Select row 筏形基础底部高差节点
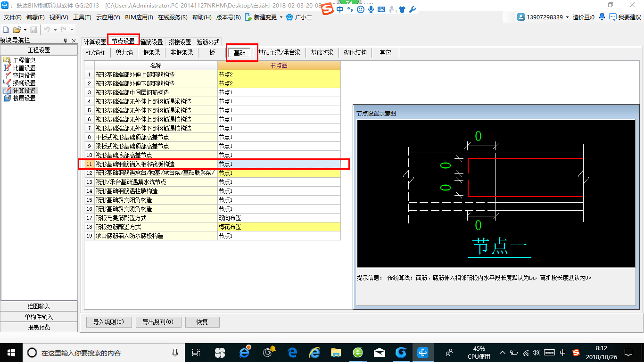 click(x=213, y=155)
